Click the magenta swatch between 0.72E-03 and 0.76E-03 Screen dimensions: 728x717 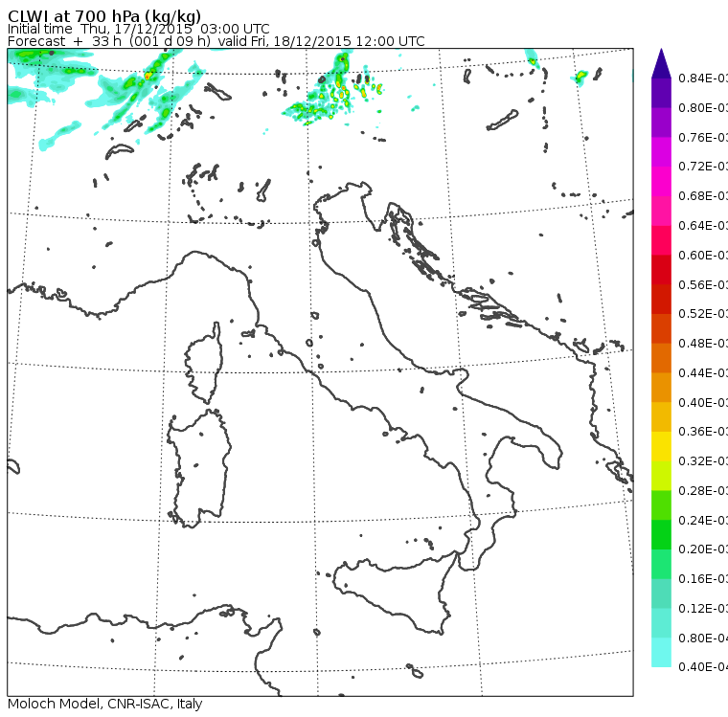coord(661,152)
